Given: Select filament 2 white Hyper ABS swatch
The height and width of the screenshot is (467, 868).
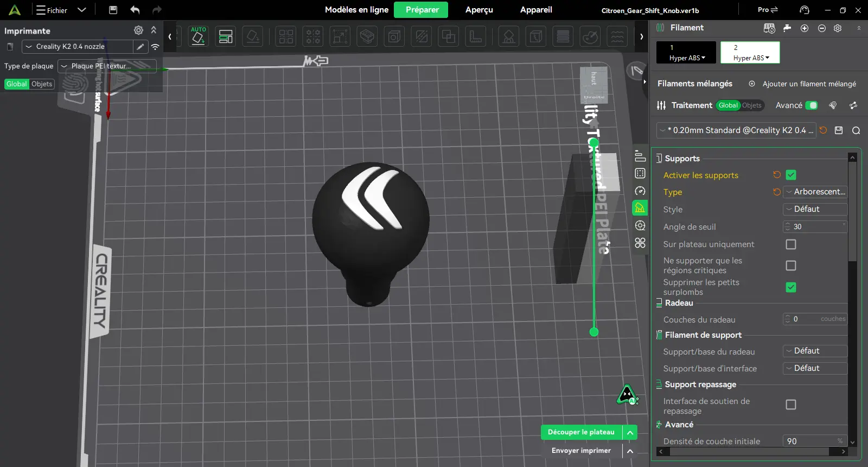Looking at the screenshot, I should [750, 53].
